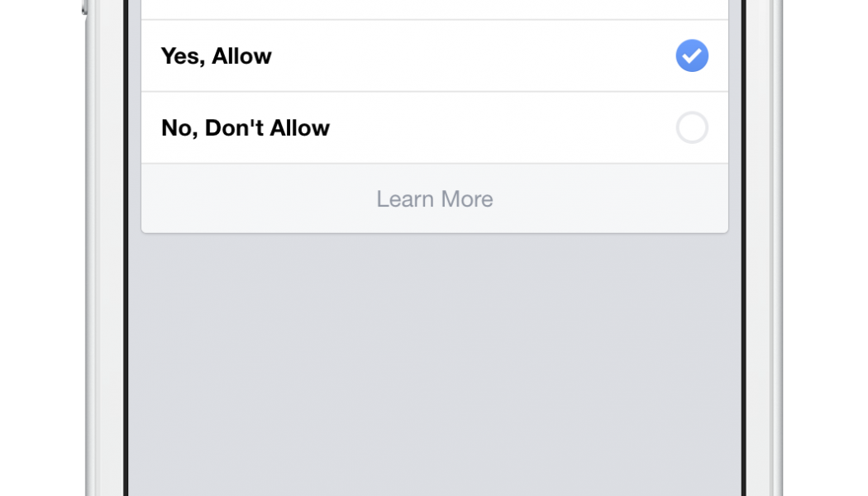The height and width of the screenshot is (496, 868).
Task: Click the footer area left of Learn More
Action: coord(259,198)
